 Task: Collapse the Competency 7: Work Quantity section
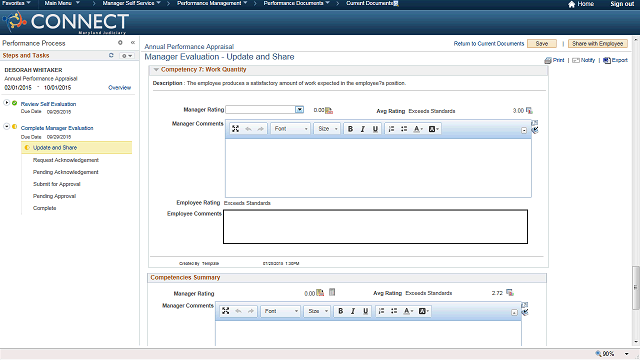click(x=156, y=70)
